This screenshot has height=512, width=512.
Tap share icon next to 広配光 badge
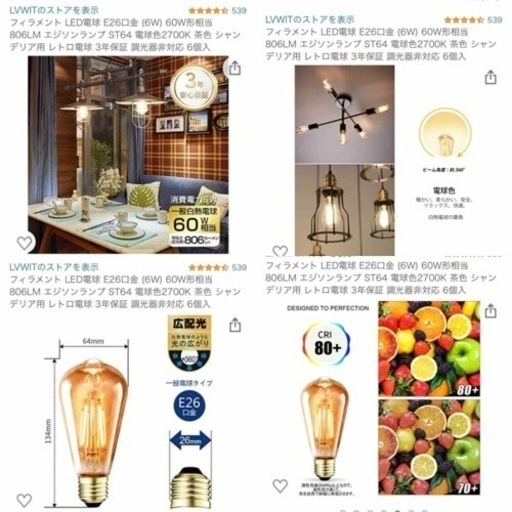click(x=235, y=325)
